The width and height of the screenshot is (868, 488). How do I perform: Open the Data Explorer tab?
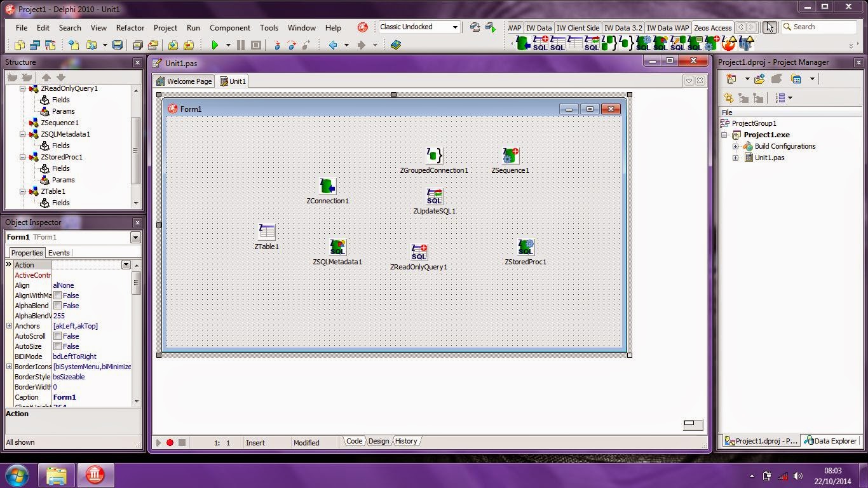tap(831, 440)
